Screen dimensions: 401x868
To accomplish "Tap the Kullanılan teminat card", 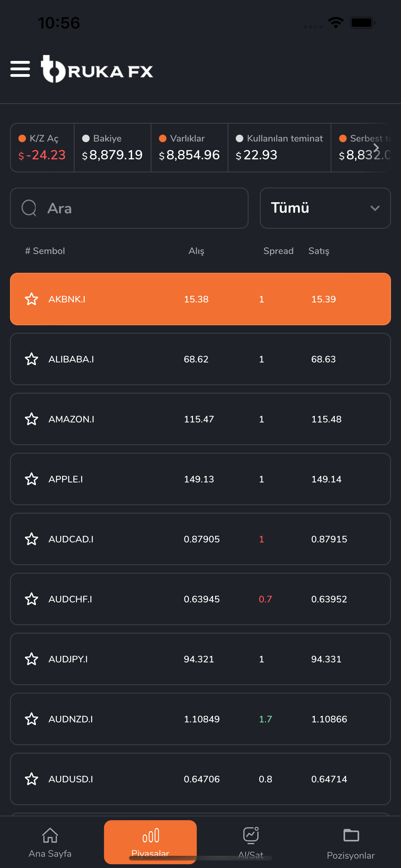I will pos(280,147).
